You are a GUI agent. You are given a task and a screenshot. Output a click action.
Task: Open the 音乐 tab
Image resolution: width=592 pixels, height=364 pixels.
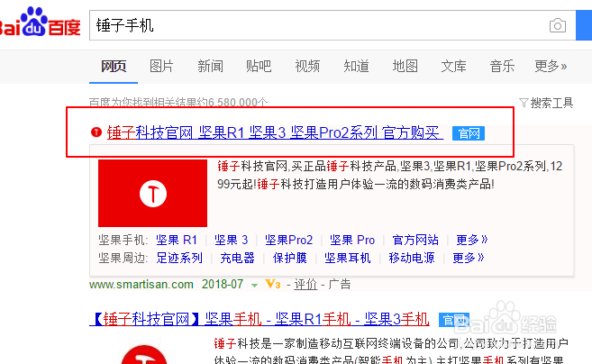[x=502, y=67]
